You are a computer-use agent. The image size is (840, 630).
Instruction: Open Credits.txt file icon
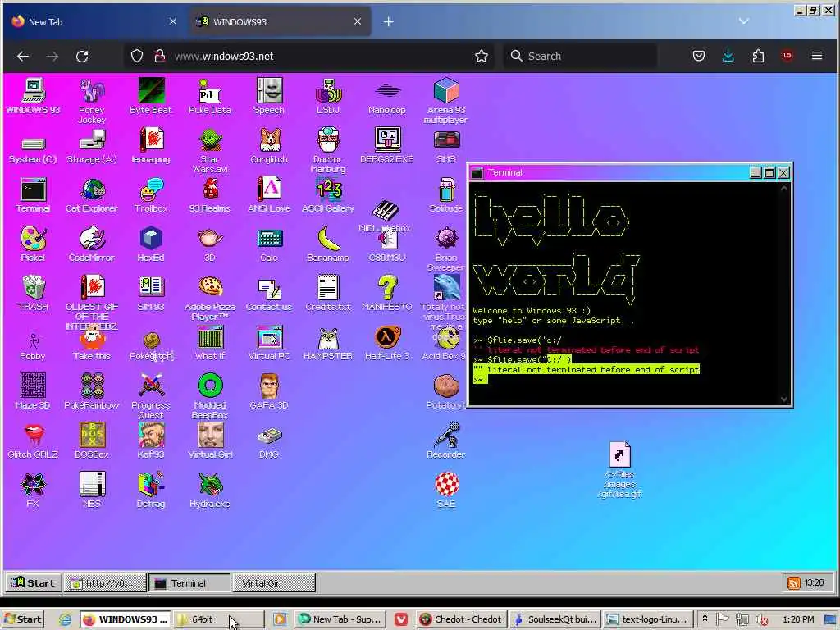point(328,293)
